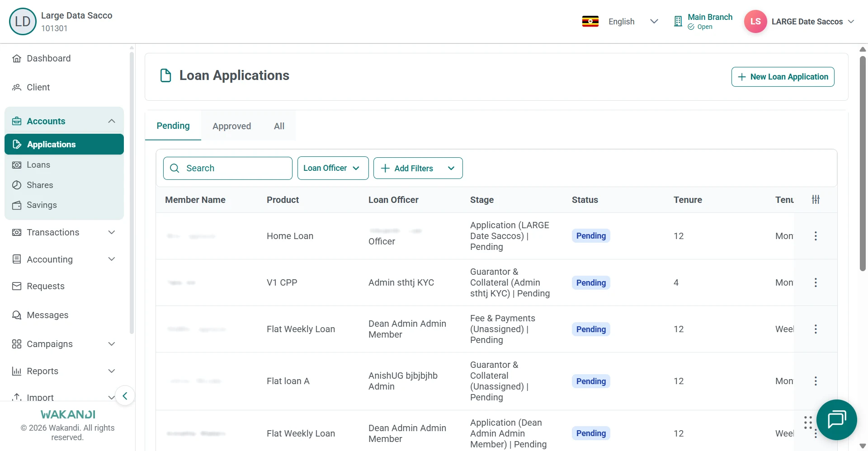
Task: Open LARGE Date Saccos user menu
Action: [812, 21]
